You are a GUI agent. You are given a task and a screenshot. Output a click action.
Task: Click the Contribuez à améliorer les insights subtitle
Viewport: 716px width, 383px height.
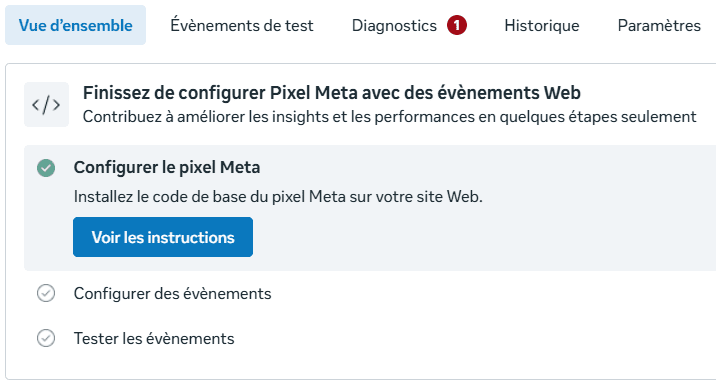pos(390,117)
